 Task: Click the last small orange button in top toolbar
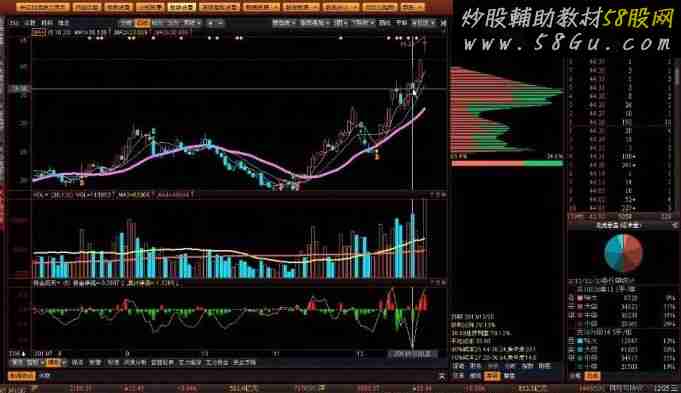click(412, 7)
